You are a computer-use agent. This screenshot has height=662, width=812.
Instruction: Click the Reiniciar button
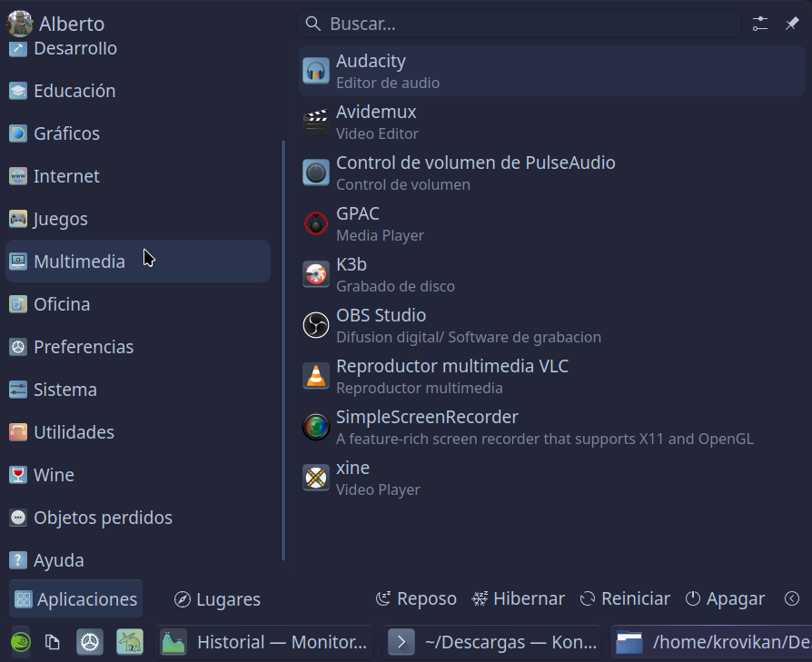click(x=625, y=598)
